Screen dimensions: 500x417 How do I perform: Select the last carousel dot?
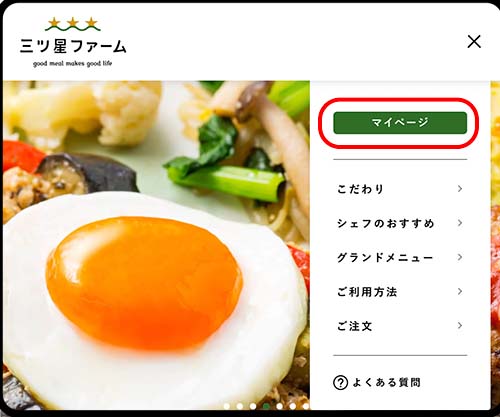306,406
